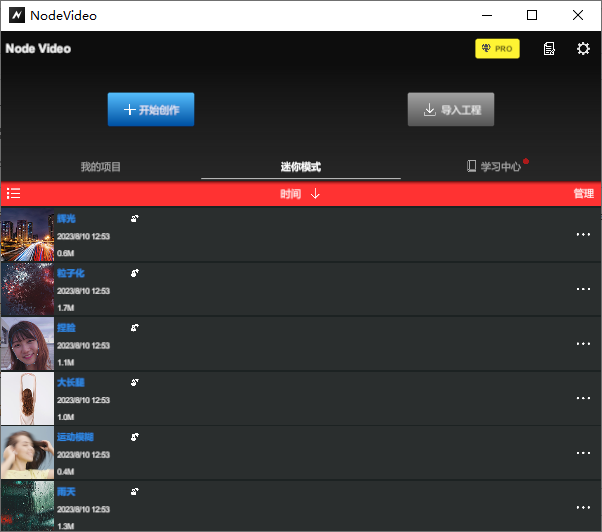Expand the more options menu for 辉光

pyautogui.click(x=583, y=235)
